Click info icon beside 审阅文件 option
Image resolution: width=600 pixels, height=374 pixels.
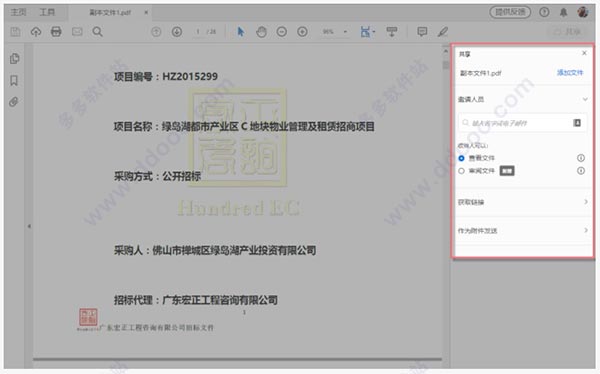(x=581, y=171)
